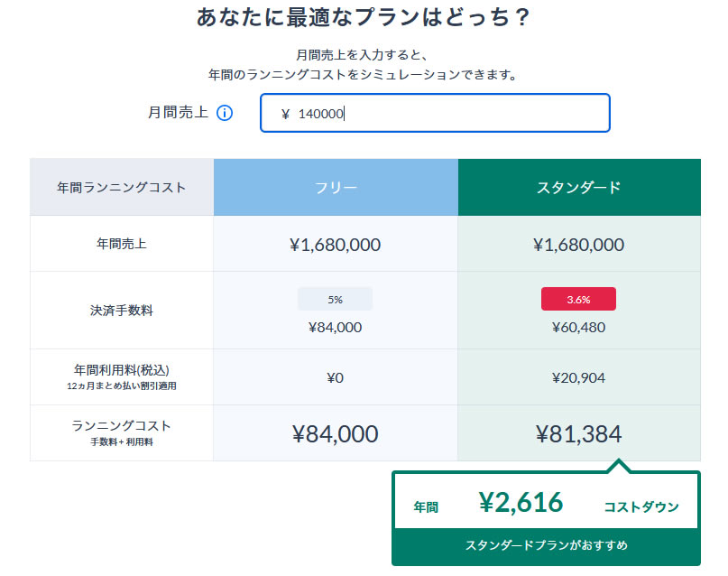Select the スタンダード plan column header
This screenshot has height=576, width=728.
click(579, 187)
